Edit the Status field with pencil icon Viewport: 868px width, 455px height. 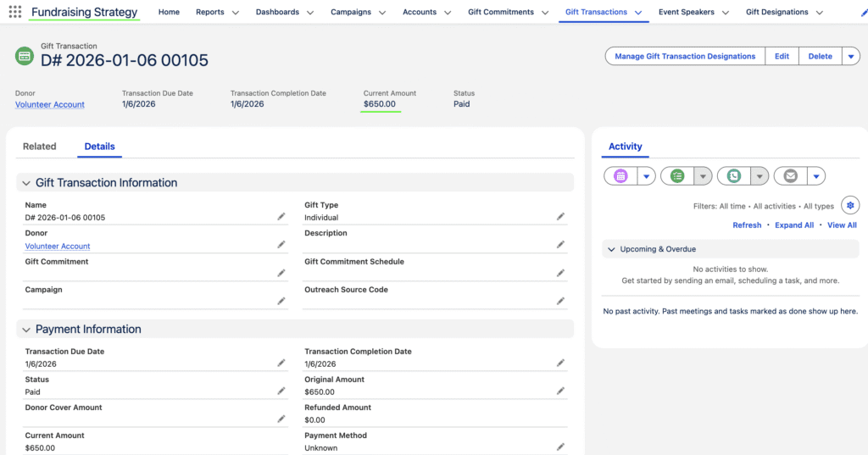pos(281,391)
